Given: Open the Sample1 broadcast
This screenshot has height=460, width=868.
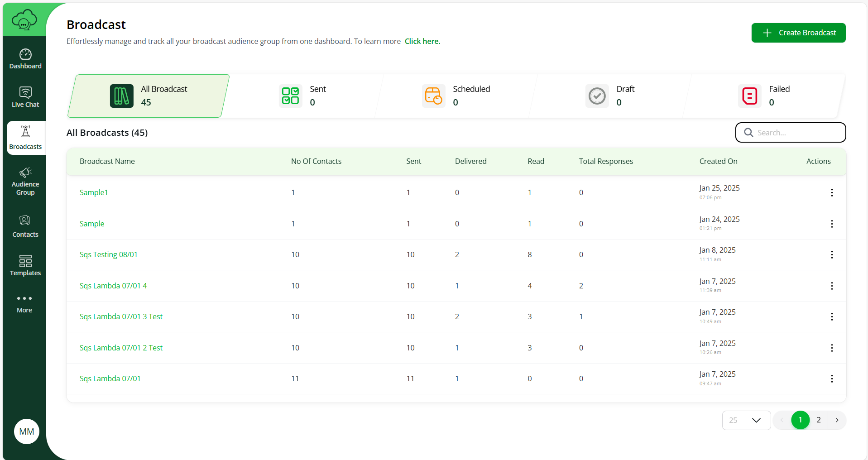Looking at the screenshot, I should [94, 192].
